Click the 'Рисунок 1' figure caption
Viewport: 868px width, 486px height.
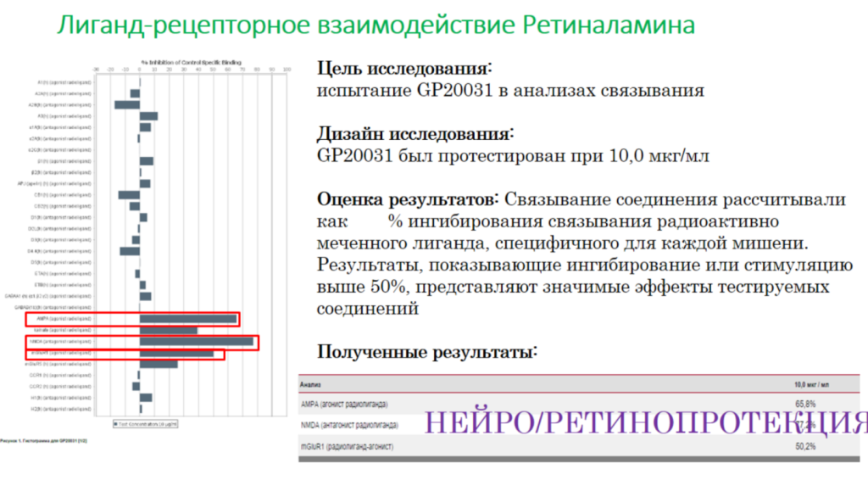tap(42, 441)
